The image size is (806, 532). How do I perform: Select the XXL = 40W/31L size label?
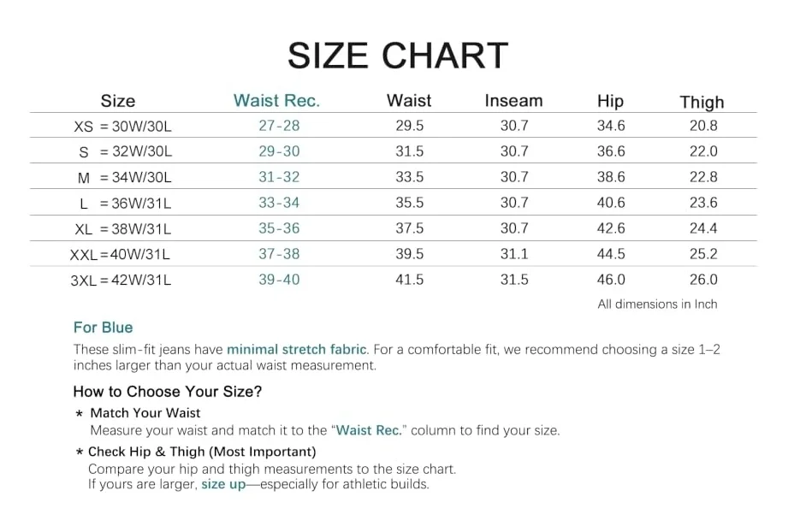[x=120, y=254]
